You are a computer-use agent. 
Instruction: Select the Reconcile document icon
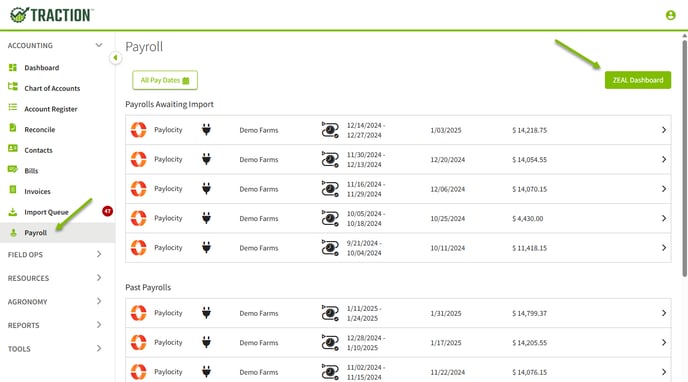click(x=13, y=128)
